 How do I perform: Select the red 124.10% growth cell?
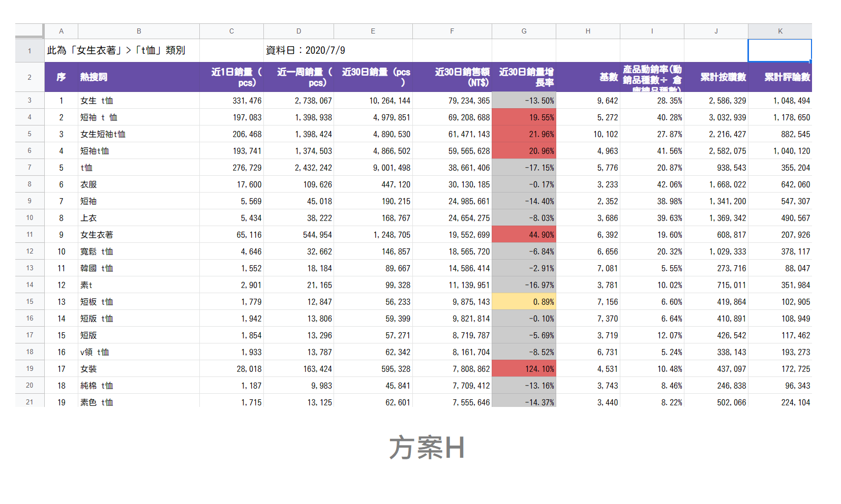pyautogui.click(x=524, y=369)
